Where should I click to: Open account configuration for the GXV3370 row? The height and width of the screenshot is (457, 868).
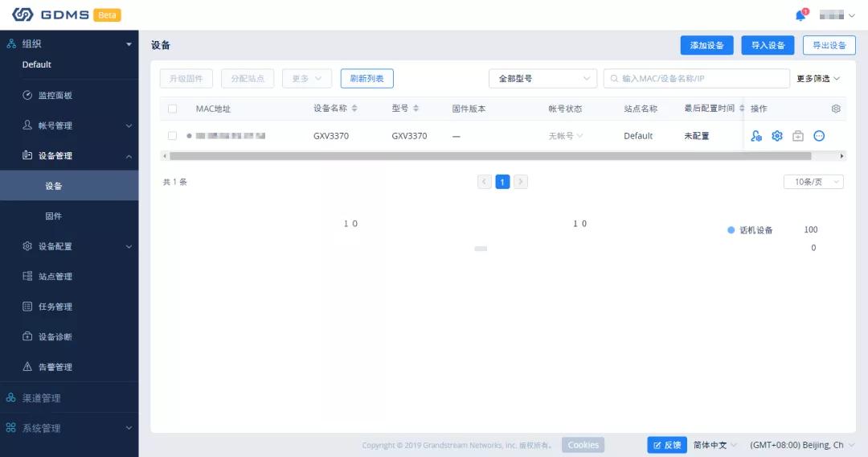(x=756, y=136)
